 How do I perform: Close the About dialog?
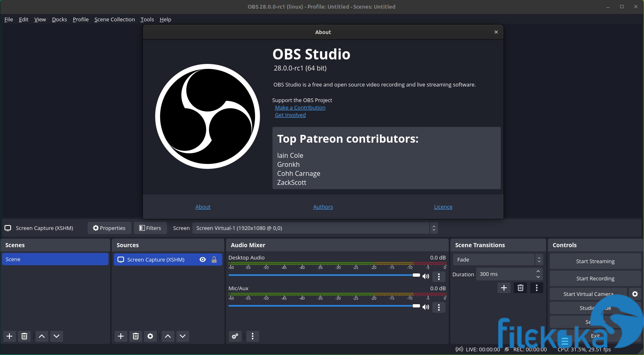[x=496, y=32]
